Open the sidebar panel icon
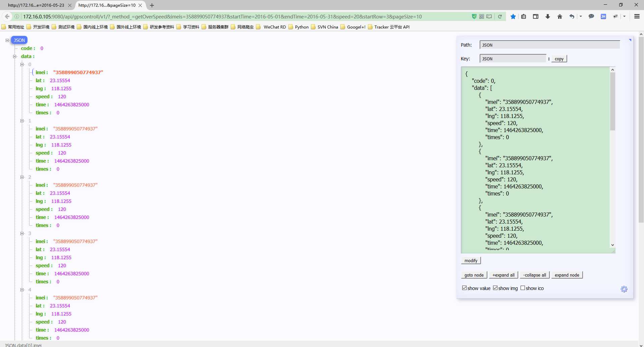 (x=536, y=16)
